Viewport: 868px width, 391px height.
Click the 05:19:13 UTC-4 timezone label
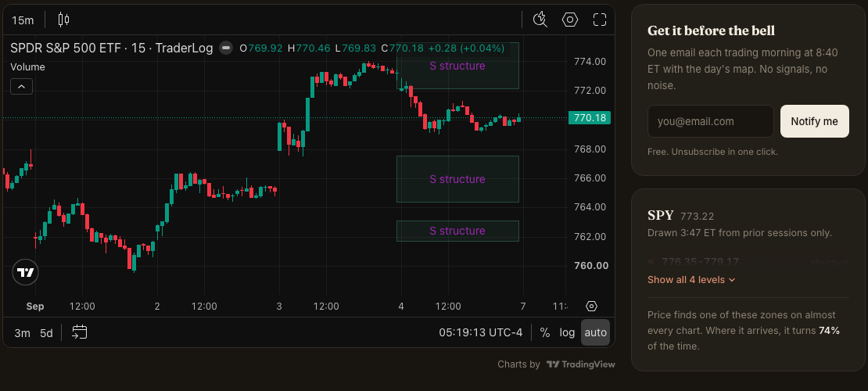480,333
